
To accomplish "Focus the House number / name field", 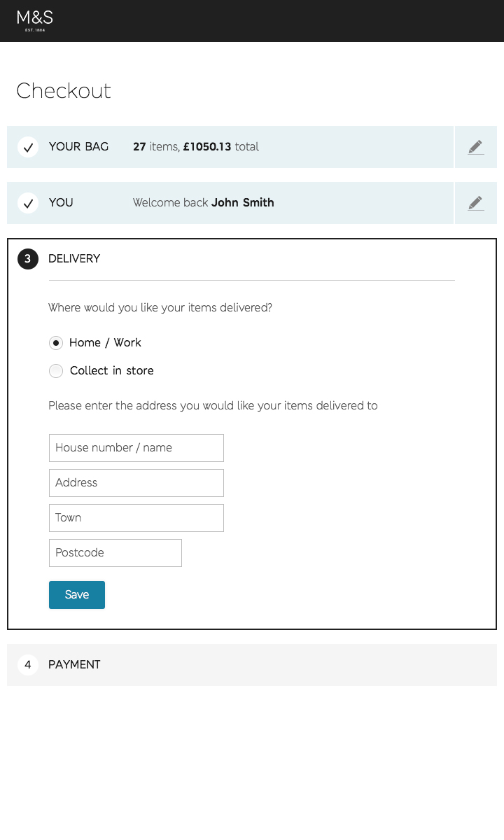I will click(136, 448).
